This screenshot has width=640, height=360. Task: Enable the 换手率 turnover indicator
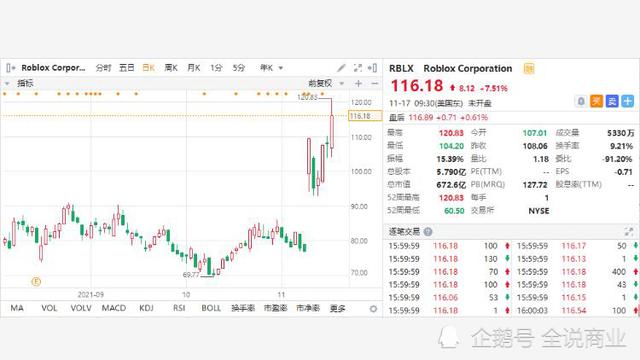pos(243,308)
